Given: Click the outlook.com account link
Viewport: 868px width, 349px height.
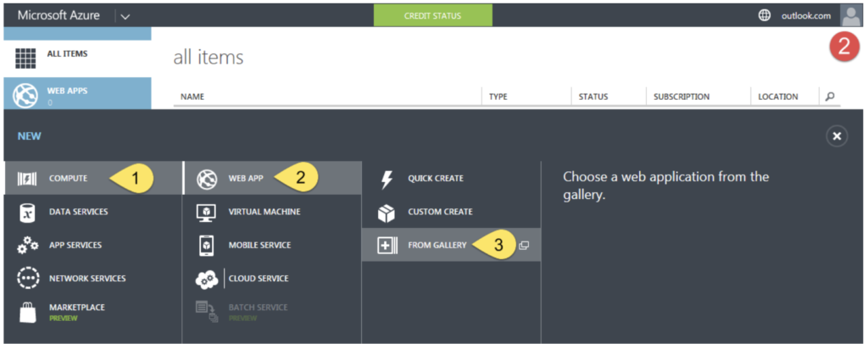Looking at the screenshot, I should (806, 15).
